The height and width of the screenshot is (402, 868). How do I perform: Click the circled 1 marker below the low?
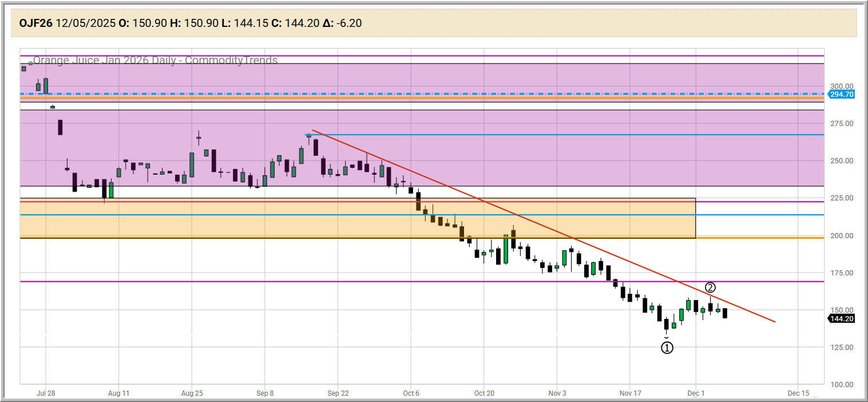(667, 347)
